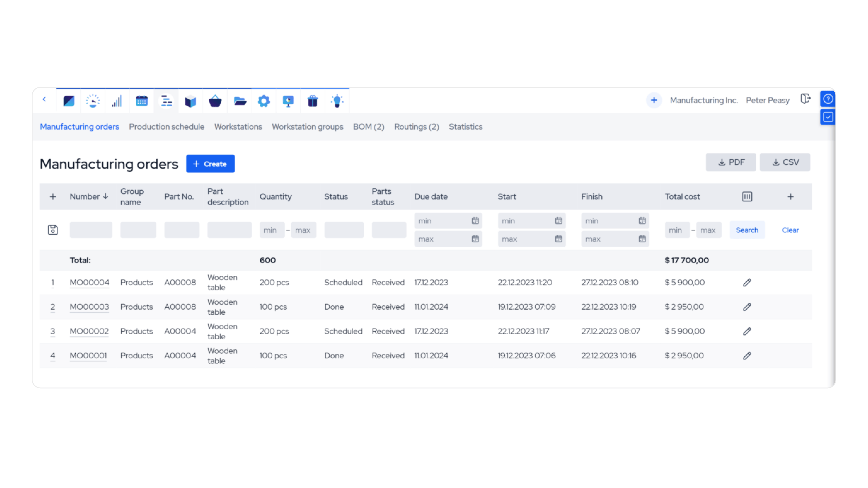Switch to Production schedule tab

point(166,127)
